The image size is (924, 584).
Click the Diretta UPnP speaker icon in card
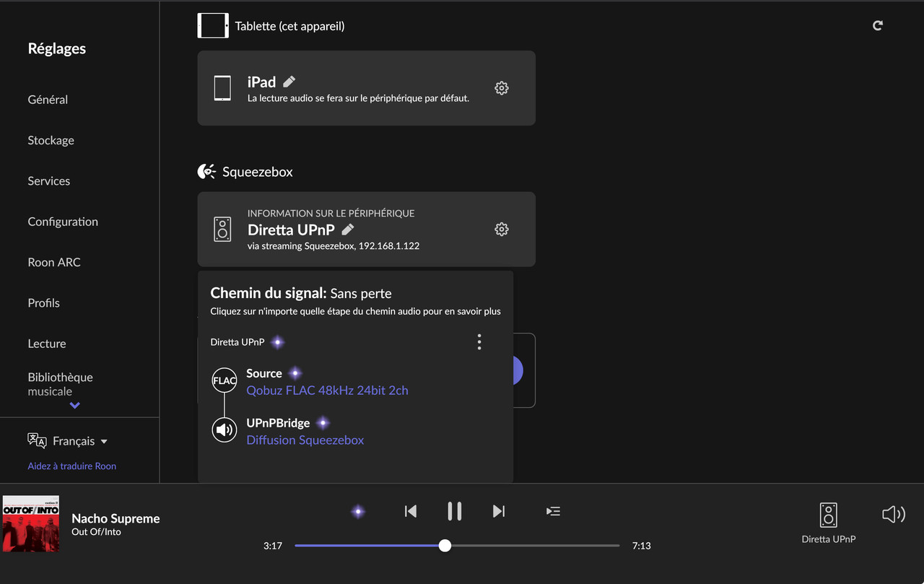click(222, 229)
